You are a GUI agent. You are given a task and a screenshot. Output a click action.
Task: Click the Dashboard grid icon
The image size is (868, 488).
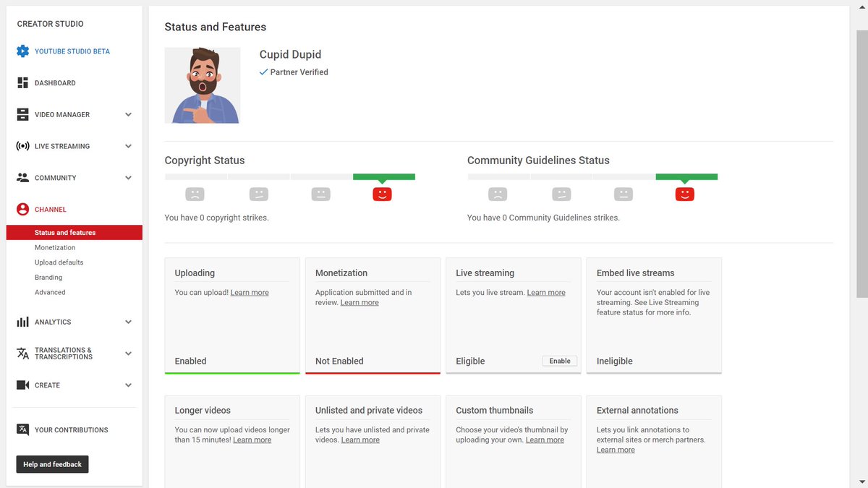click(x=22, y=83)
